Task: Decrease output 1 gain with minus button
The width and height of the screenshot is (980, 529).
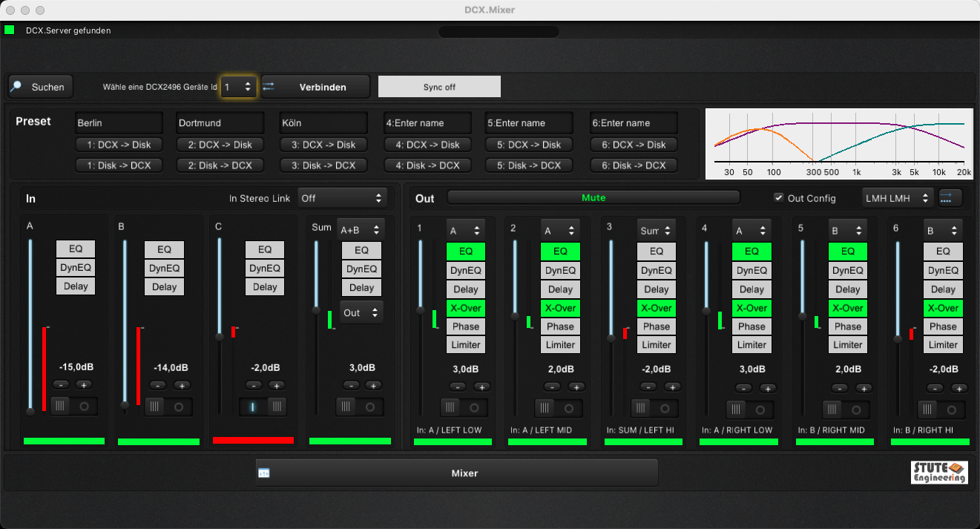Action: pos(458,387)
